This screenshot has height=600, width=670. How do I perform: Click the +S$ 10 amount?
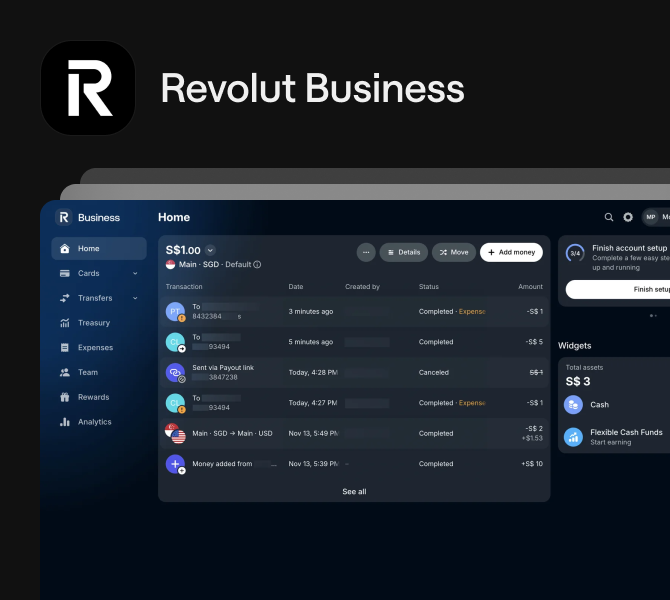(532, 464)
